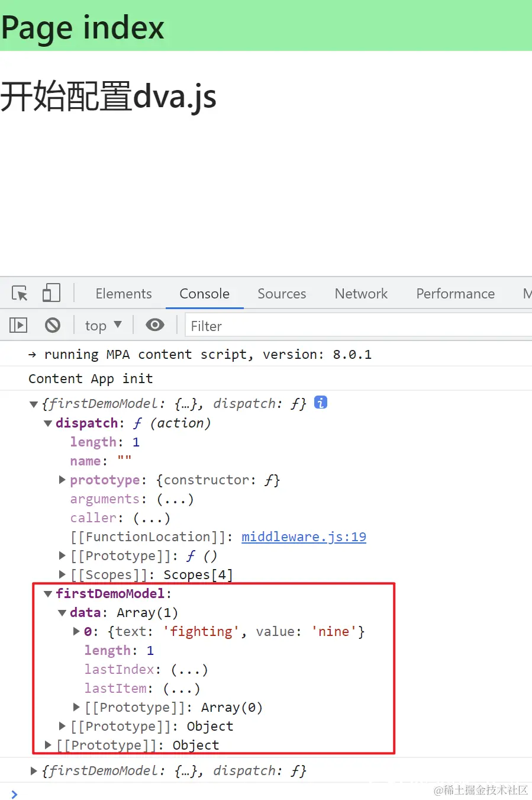The width and height of the screenshot is (532, 800).
Task: Toggle the device toolbar icon
Action: tap(51, 293)
